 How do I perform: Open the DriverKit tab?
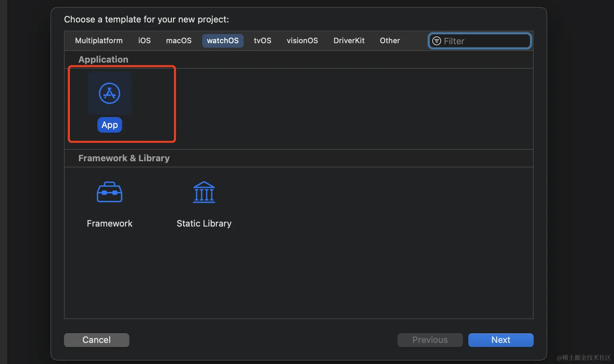[349, 41]
